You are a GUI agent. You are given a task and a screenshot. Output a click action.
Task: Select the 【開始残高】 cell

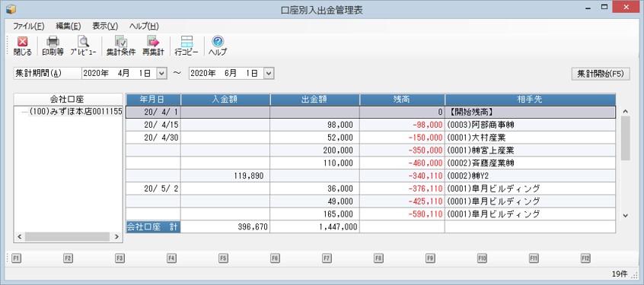click(x=531, y=112)
